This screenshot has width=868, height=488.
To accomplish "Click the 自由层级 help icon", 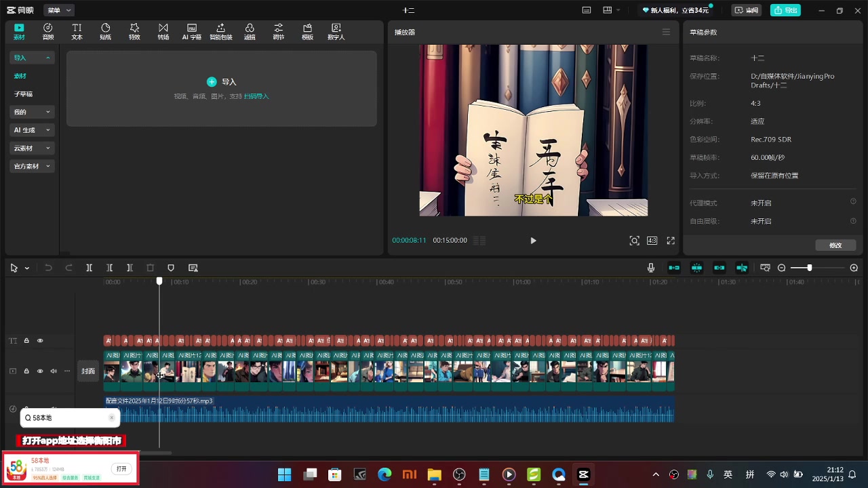I will point(853,220).
